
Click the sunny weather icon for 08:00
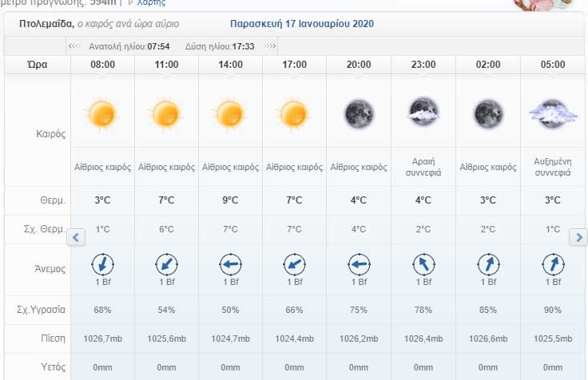(x=102, y=114)
